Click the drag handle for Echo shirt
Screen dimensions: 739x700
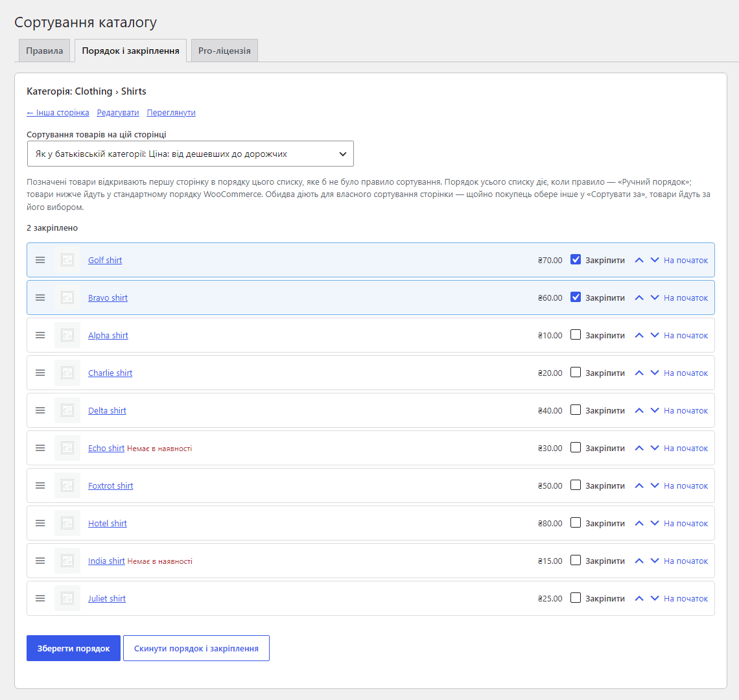[x=40, y=449]
